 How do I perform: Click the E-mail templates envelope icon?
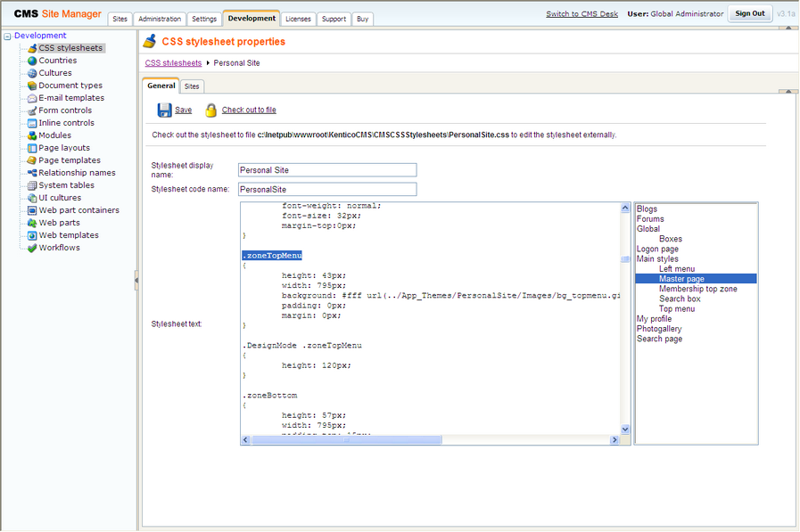click(32, 98)
